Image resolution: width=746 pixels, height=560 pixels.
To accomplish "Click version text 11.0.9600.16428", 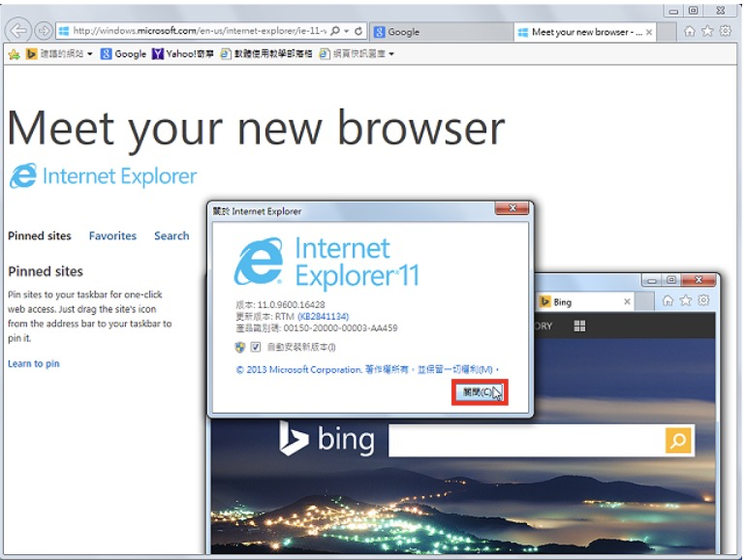I will point(292,304).
